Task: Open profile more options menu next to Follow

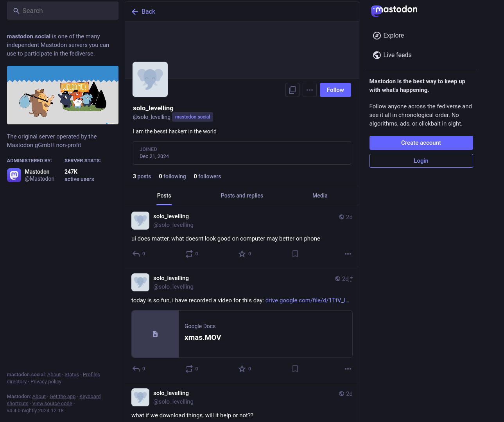Action: 310,90
